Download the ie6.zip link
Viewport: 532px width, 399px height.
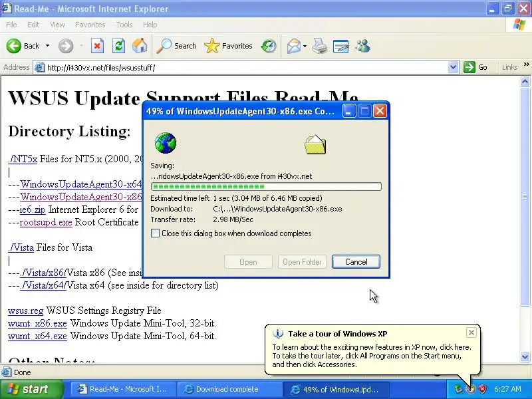click(x=33, y=209)
